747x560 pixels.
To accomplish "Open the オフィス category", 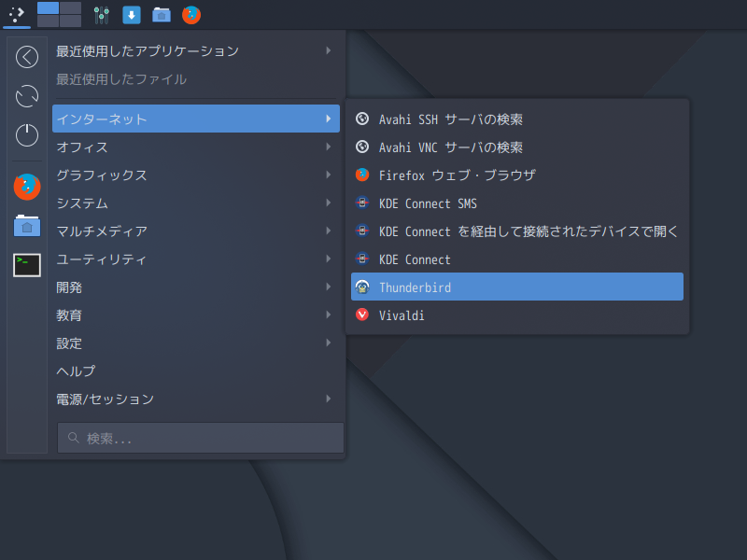I will (196, 147).
